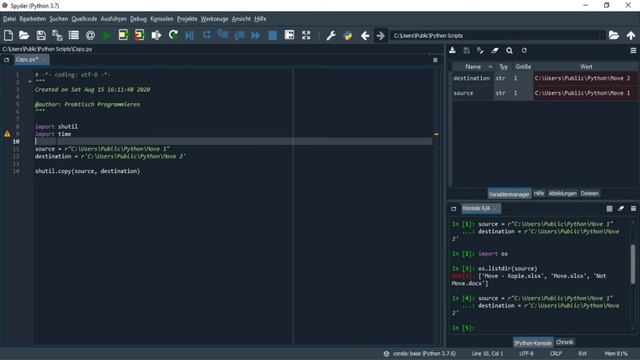Open the Suchen menu
640x360 pixels.
pos(59,19)
